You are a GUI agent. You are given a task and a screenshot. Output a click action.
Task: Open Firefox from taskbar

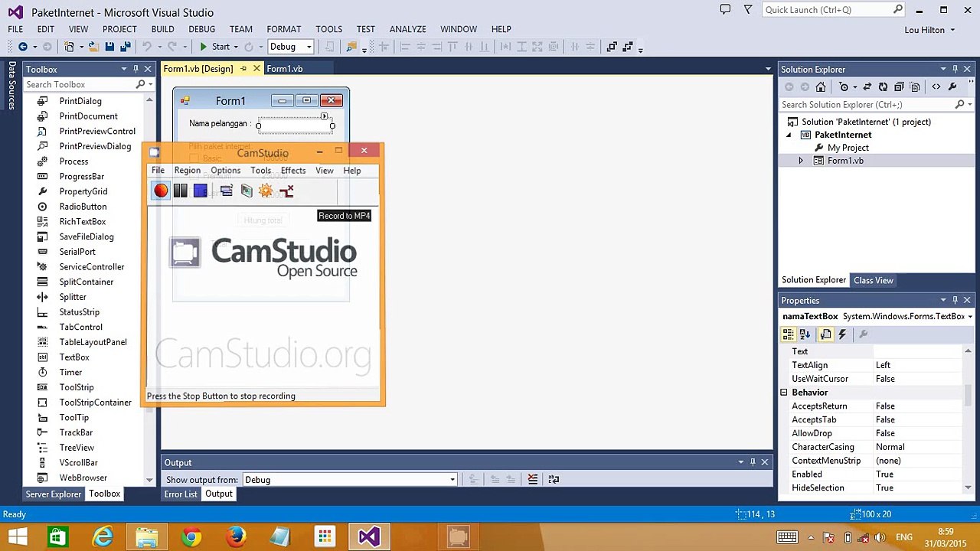pyautogui.click(x=236, y=536)
